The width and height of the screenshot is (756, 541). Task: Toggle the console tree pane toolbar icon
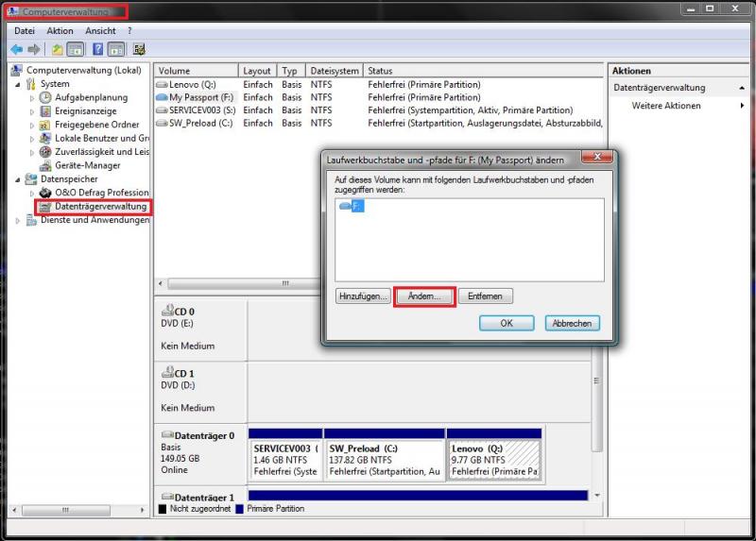[x=76, y=49]
